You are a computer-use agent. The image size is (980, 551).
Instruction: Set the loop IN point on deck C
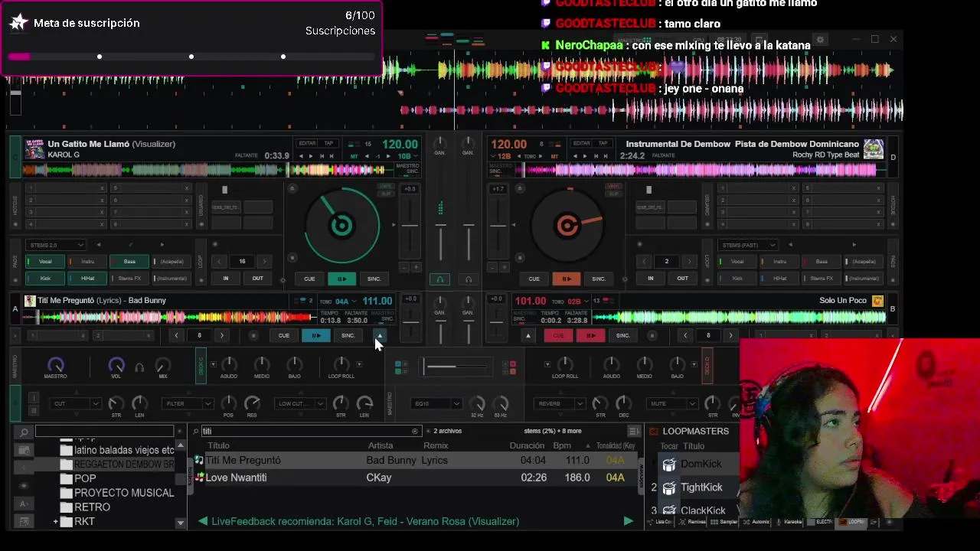225,279
